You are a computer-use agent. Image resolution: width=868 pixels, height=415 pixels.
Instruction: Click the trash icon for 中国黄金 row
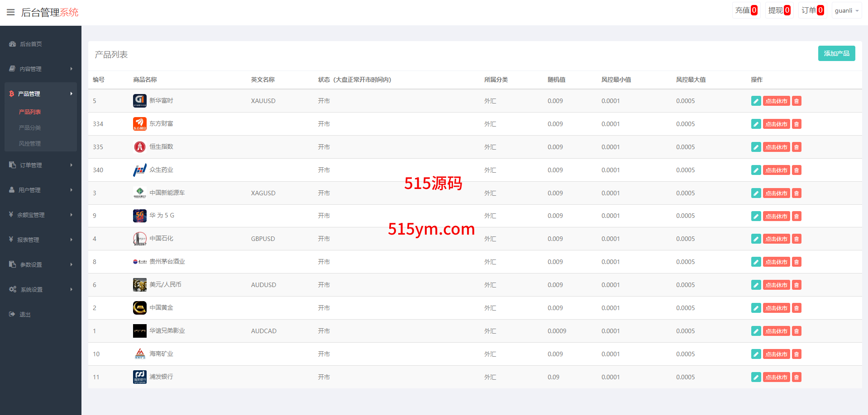tap(796, 308)
